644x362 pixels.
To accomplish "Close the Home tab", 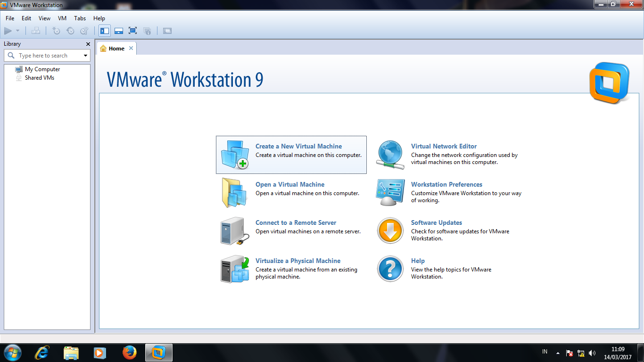I will [131, 48].
